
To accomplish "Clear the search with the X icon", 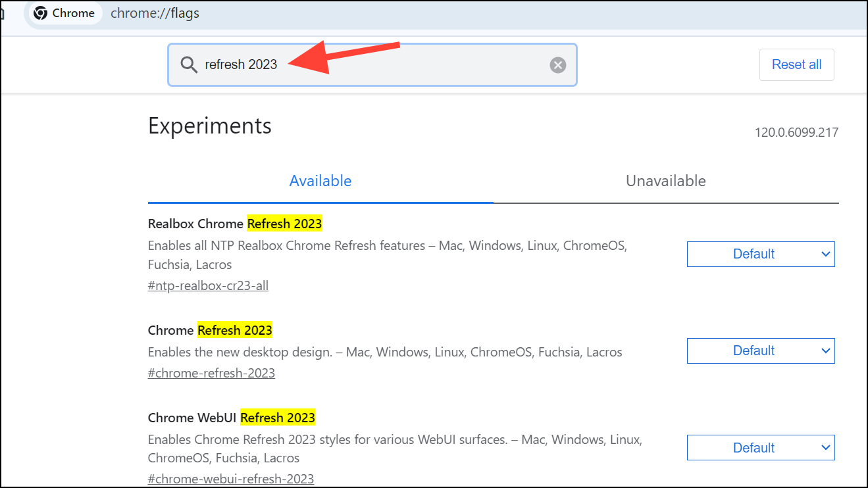I will coord(558,64).
